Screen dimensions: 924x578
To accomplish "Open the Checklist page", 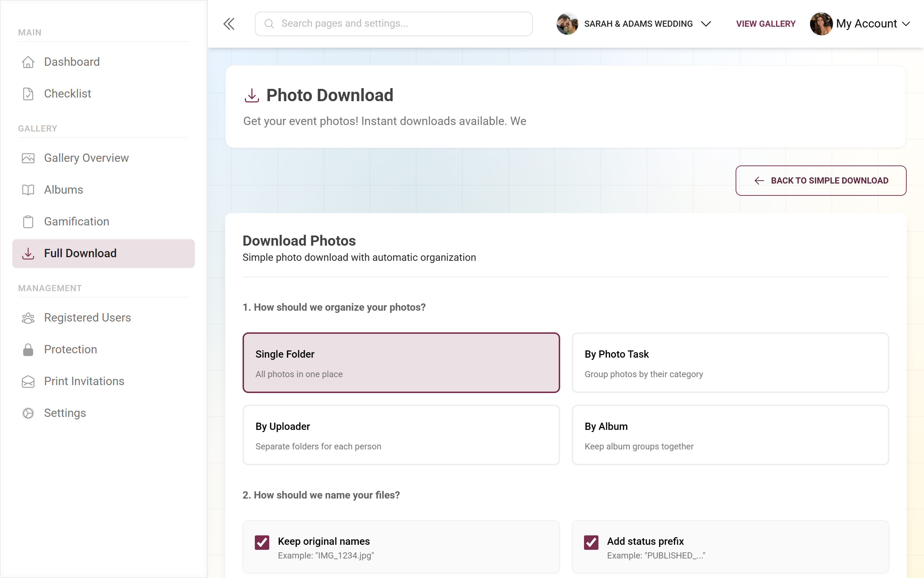I will click(104, 94).
